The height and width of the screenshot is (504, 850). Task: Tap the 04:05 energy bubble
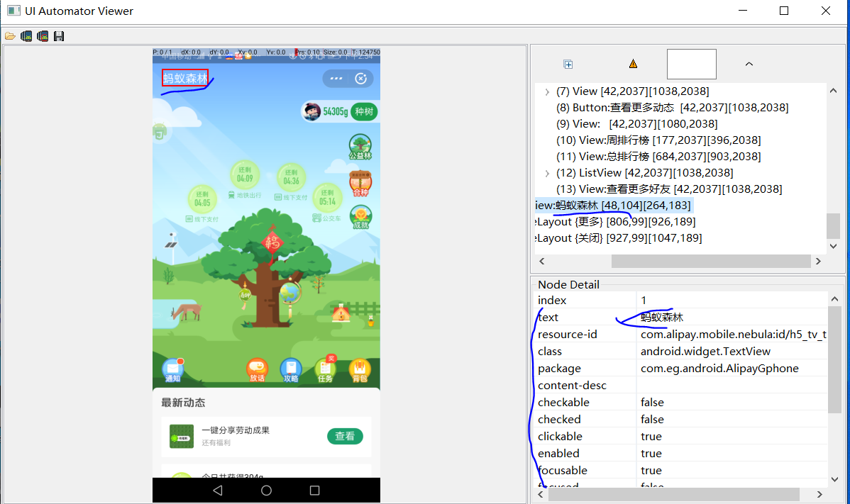point(202,199)
